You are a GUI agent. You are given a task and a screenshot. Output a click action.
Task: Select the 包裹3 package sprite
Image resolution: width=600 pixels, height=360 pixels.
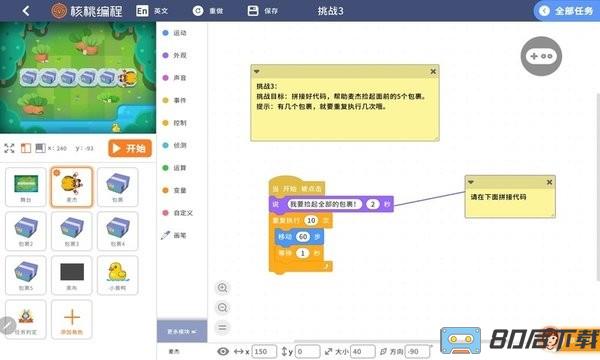tap(72, 231)
